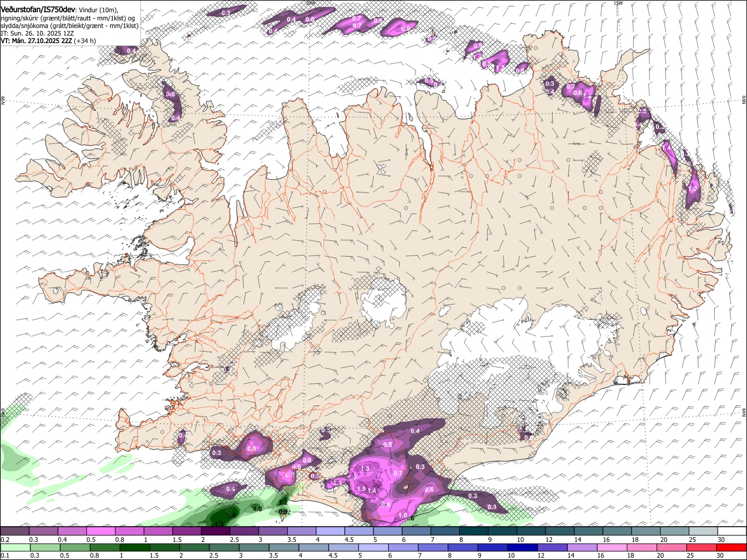Screen dimensions: 747x560
Task: Click the upper legend swatch between 6 and 7
Action: pyautogui.click(x=416, y=531)
